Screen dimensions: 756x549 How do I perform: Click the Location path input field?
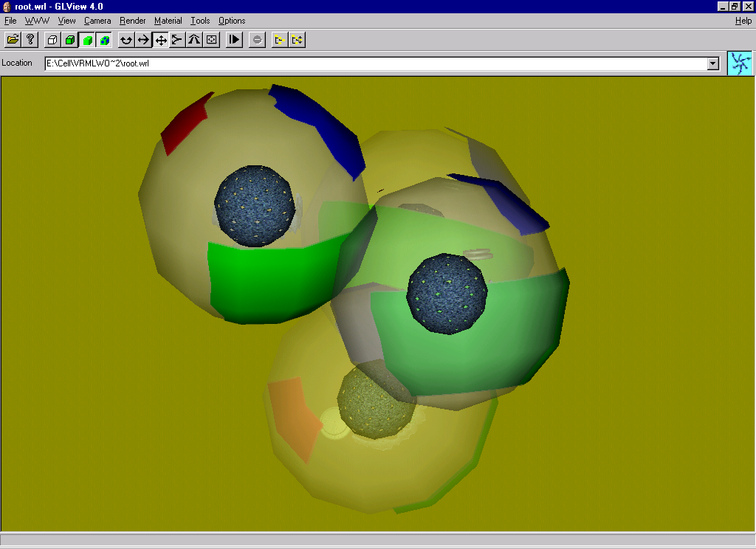pyautogui.click(x=369, y=63)
